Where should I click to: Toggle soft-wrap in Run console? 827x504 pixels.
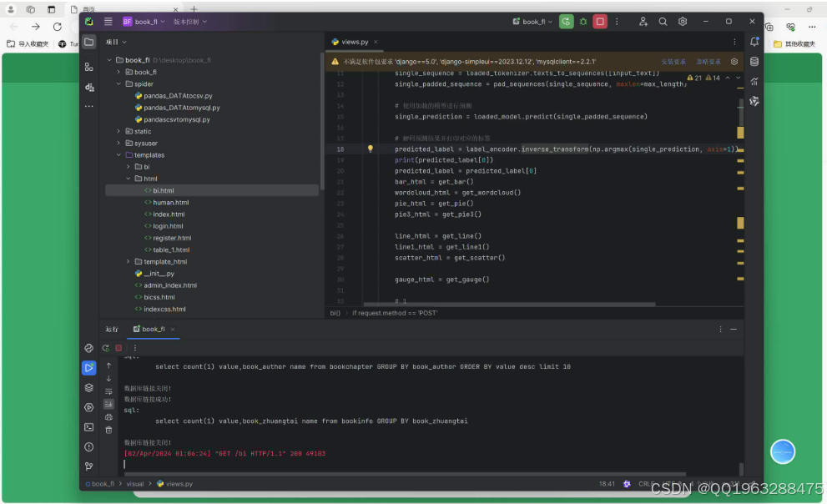click(108, 391)
